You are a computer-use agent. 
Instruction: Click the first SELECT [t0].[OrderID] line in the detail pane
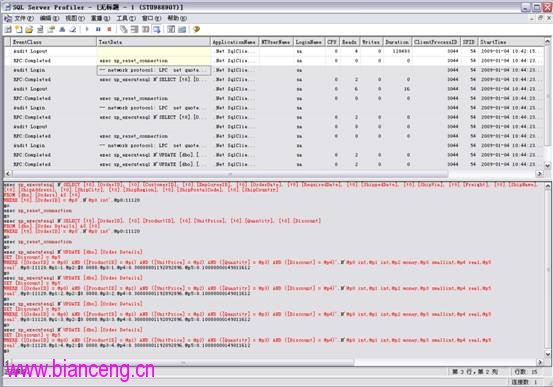coord(271,185)
